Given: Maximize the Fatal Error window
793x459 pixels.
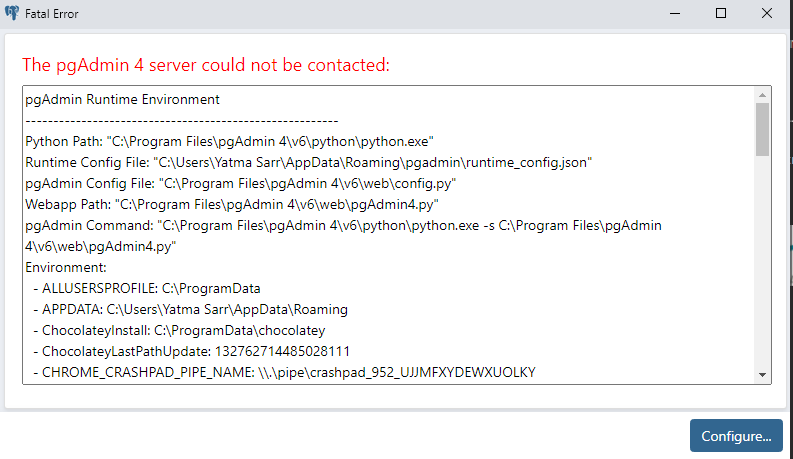Looking at the screenshot, I should tap(721, 14).
